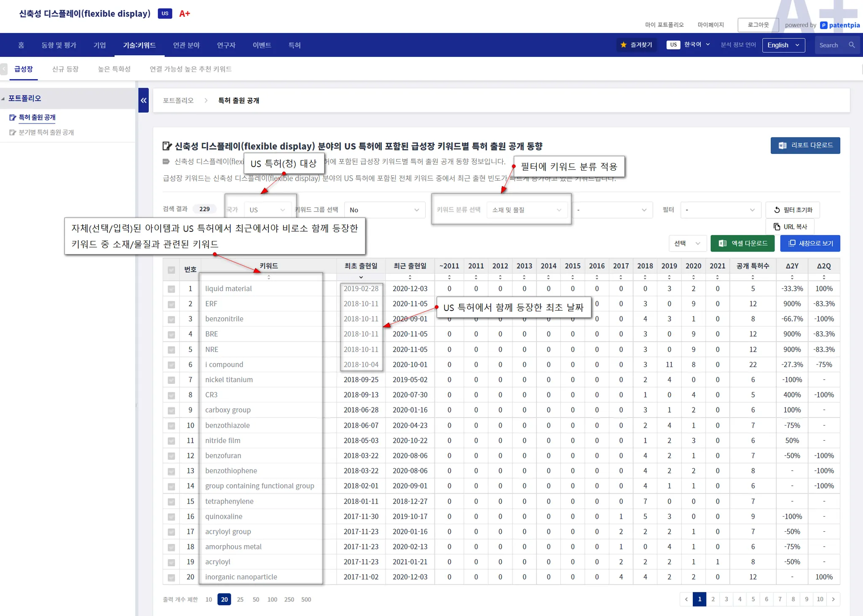Check the box for liquid material row

(172, 289)
